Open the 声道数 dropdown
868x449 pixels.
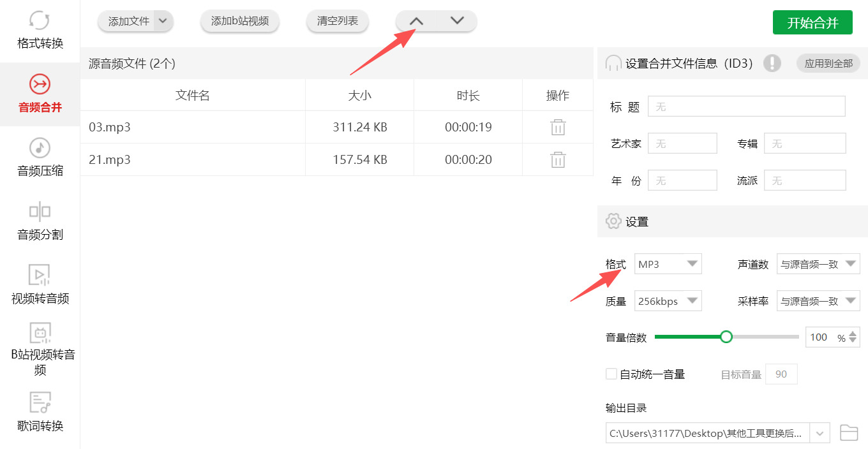pos(818,264)
